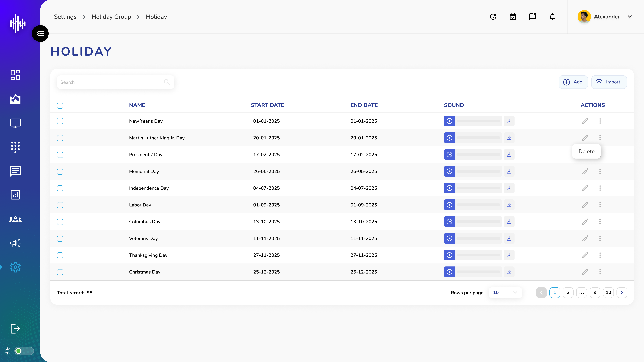
Task: Open more options for Thanksgiving Day
Action: coord(600,255)
